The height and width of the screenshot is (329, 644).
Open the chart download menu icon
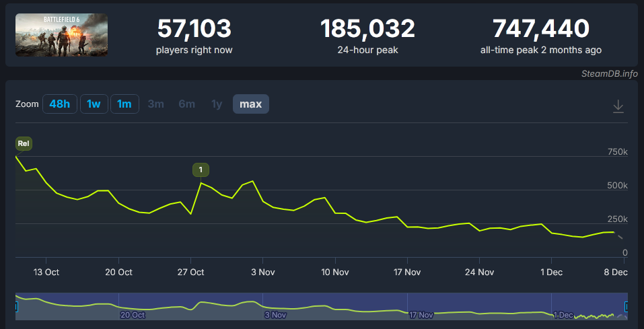[x=618, y=106]
